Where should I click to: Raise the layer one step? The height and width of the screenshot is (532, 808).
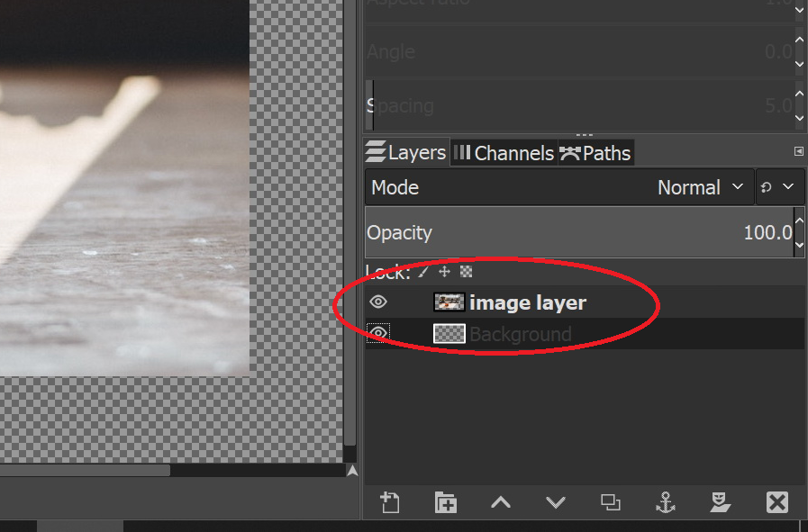tap(500, 502)
